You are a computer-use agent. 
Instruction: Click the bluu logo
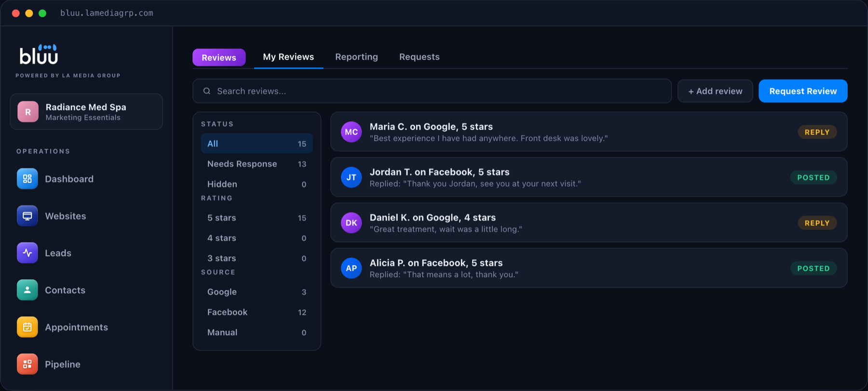pos(39,54)
